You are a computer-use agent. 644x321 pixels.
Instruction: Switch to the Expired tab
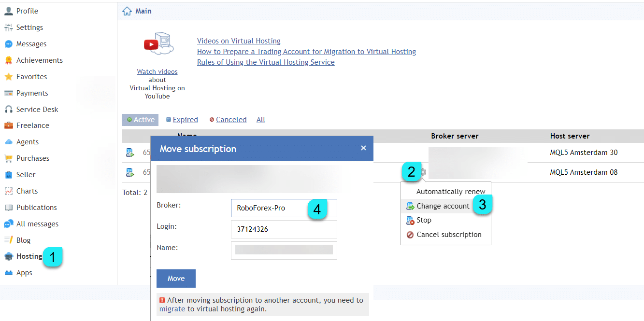185,120
